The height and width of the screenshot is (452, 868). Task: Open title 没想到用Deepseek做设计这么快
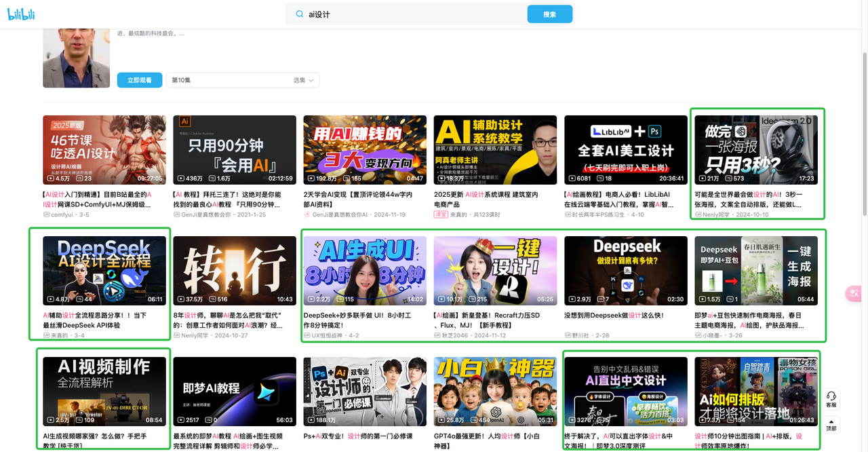coord(614,316)
